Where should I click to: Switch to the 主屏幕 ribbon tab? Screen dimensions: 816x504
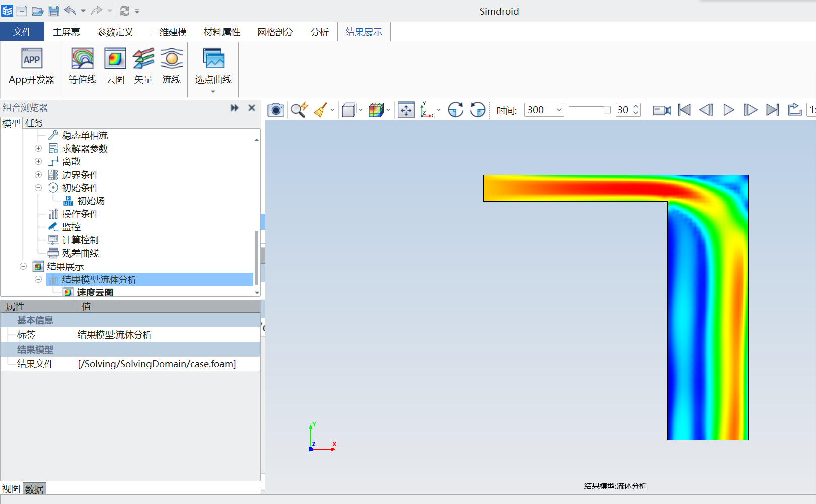point(66,32)
